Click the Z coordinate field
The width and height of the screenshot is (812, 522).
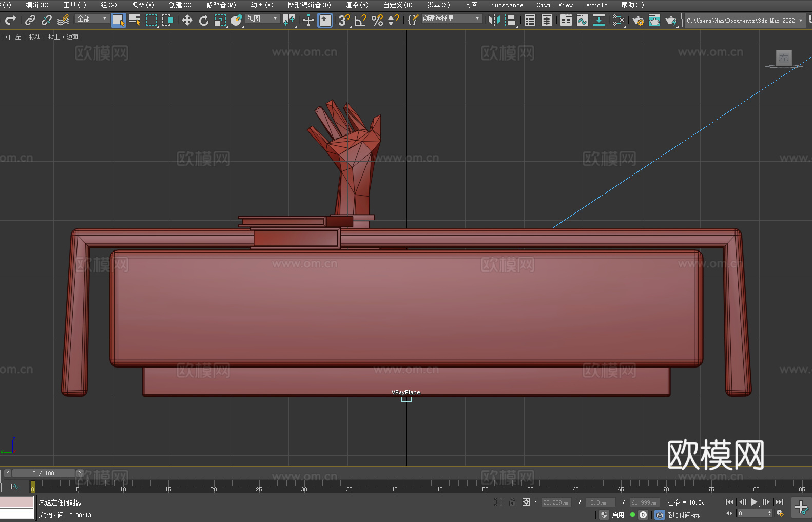tap(644, 502)
